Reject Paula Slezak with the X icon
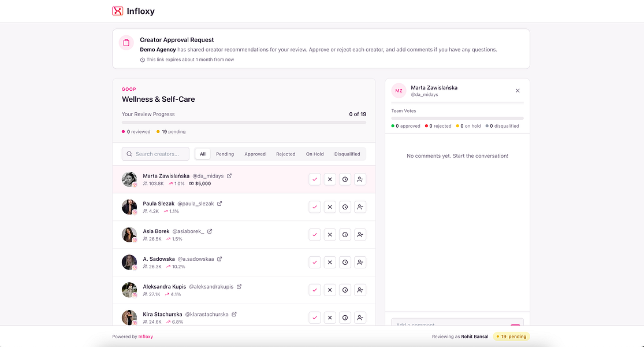The image size is (644, 347). [330, 207]
